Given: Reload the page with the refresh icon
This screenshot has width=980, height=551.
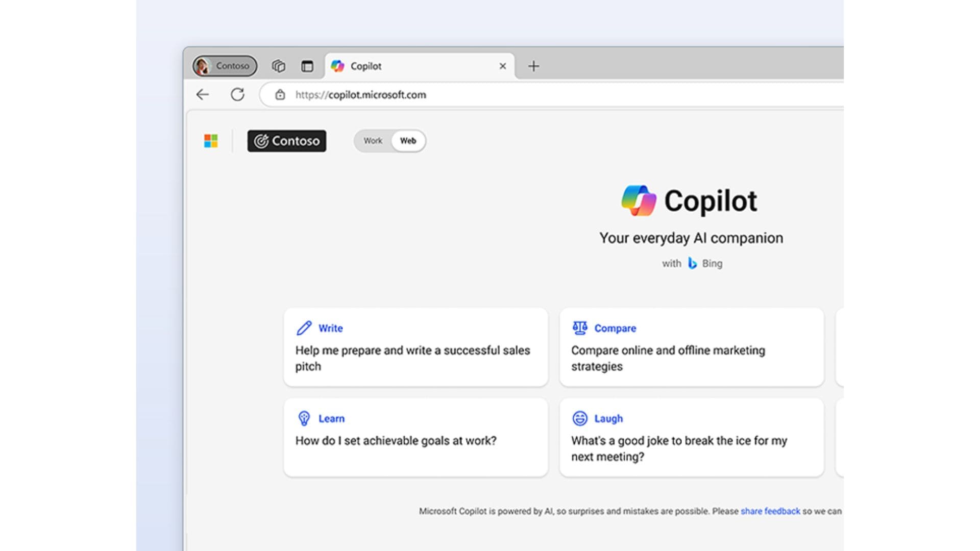Looking at the screenshot, I should (237, 94).
